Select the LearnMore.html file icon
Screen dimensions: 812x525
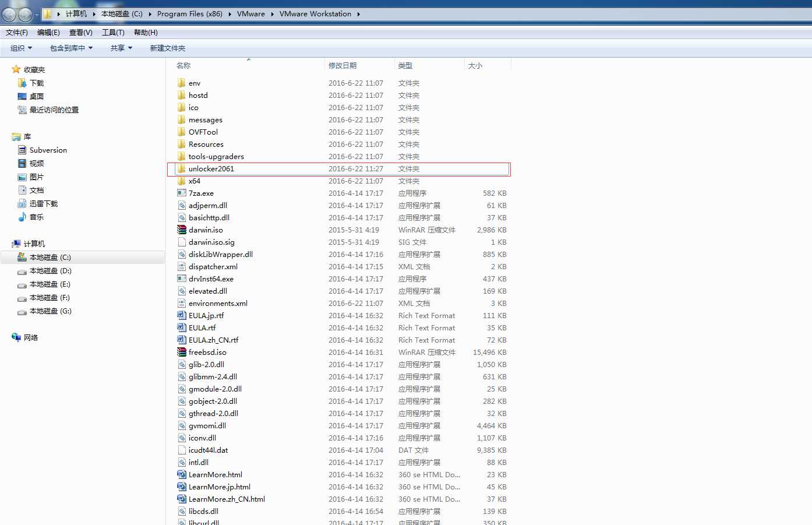(182, 474)
